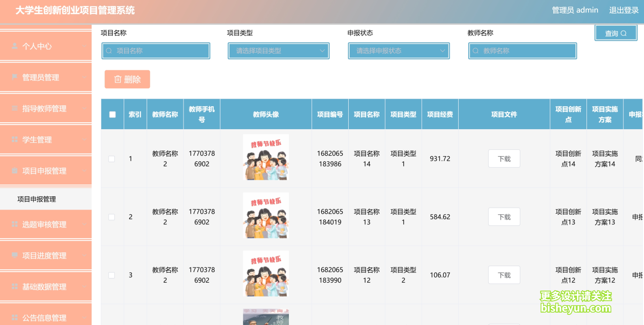The image size is (644, 325).
Task: Click the 删除 delete button
Action: [x=127, y=80]
